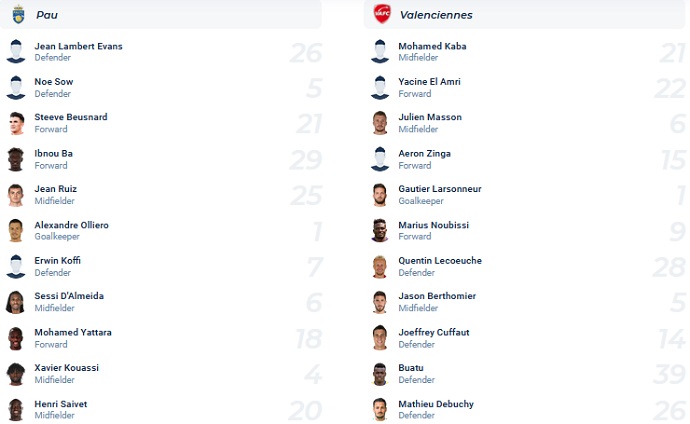The width and height of the screenshot is (690, 424).
Task: Click Jean Lambert Evans' placeholder avatar
Action: tap(16, 52)
